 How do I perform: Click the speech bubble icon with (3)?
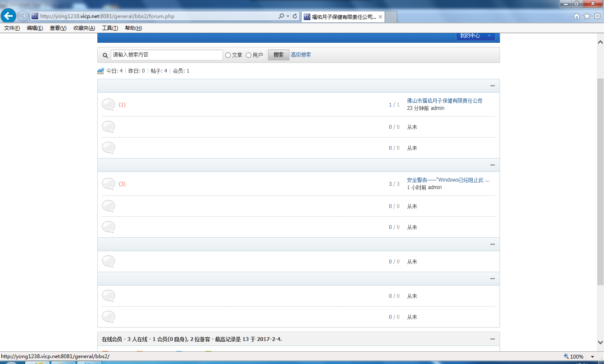click(108, 184)
